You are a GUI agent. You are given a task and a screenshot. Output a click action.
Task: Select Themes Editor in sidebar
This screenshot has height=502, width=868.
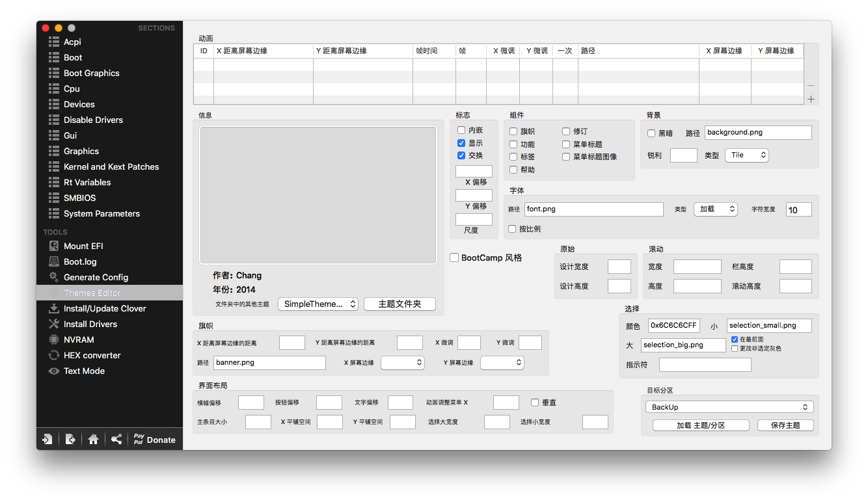109,293
